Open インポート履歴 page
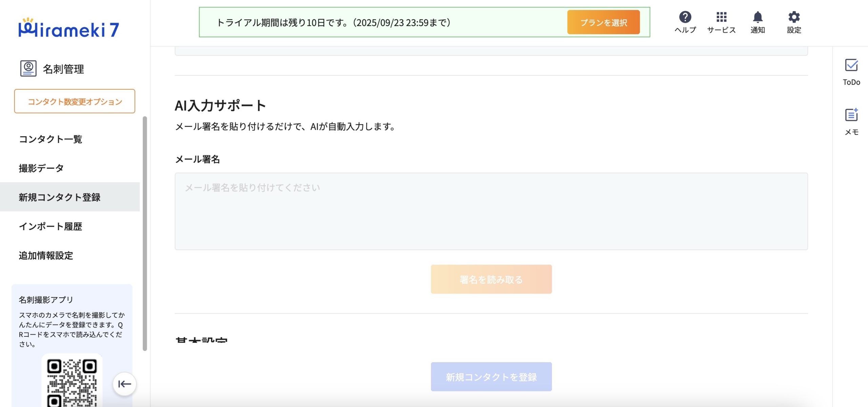This screenshot has width=868, height=407. [x=51, y=226]
